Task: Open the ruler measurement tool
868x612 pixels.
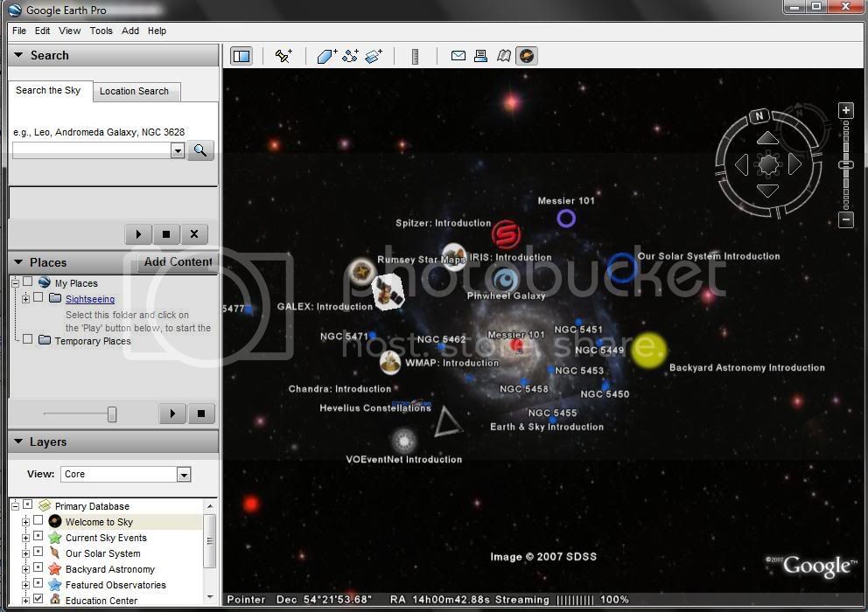Action: pyautogui.click(x=415, y=57)
